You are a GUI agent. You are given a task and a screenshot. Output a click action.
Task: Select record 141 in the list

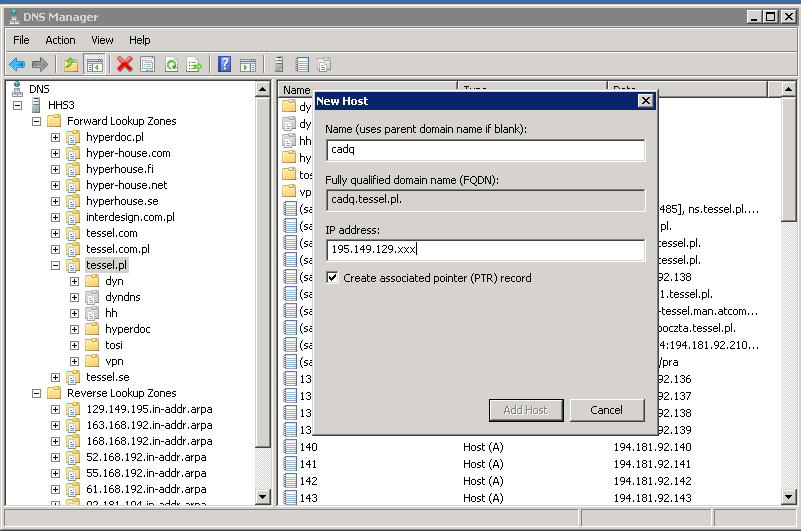[308, 464]
